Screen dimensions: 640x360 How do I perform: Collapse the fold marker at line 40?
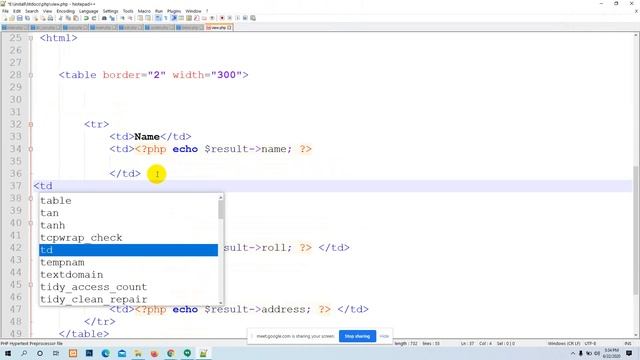click(x=31, y=223)
